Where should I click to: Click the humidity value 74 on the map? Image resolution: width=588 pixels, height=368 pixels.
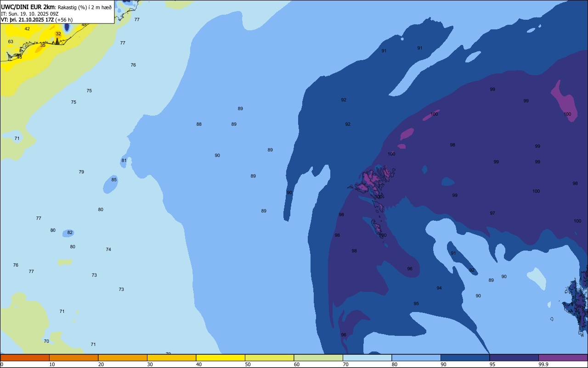108,250
